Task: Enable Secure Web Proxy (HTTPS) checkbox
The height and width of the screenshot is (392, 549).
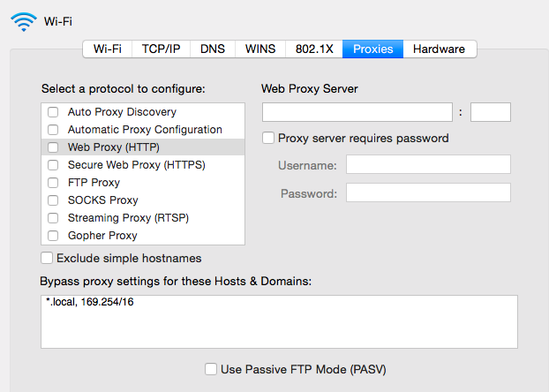Action: 54,165
